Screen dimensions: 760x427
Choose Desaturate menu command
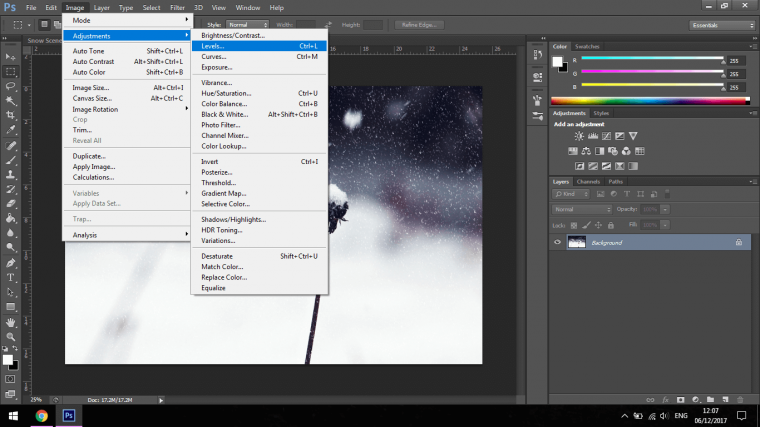coord(259,256)
